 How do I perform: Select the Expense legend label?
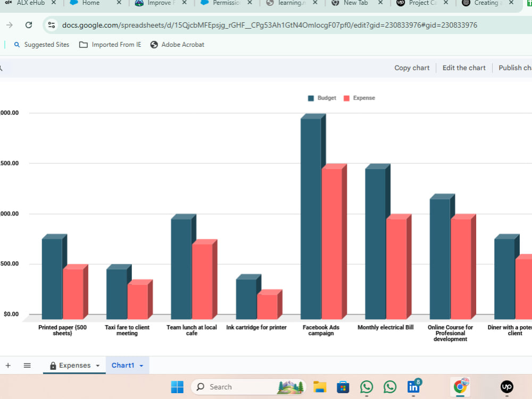click(364, 98)
